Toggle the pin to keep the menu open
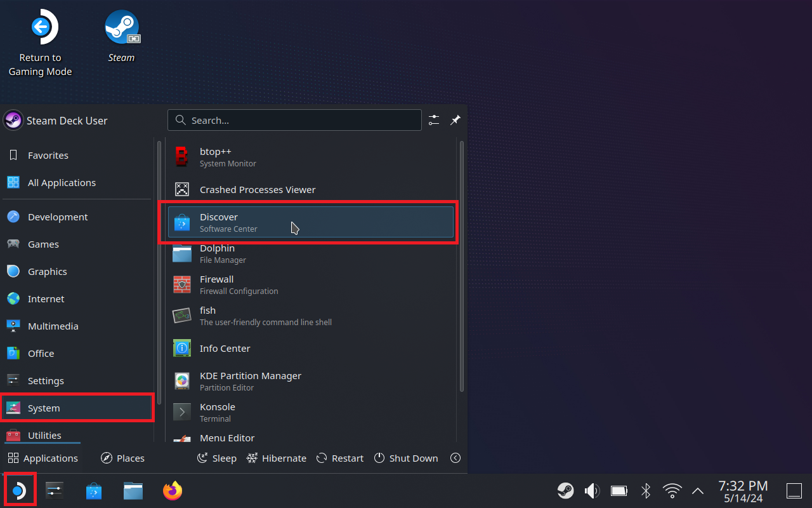 (x=455, y=120)
